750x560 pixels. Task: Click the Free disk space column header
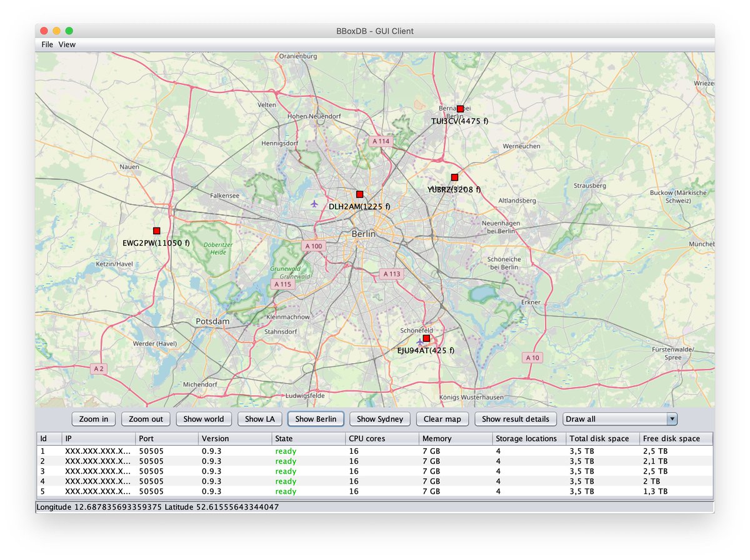(676, 439)
